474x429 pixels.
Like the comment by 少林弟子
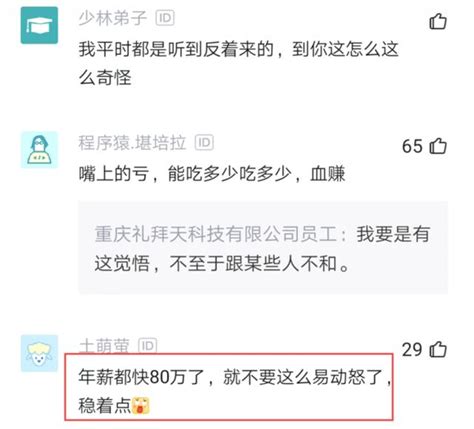point(438,22)
